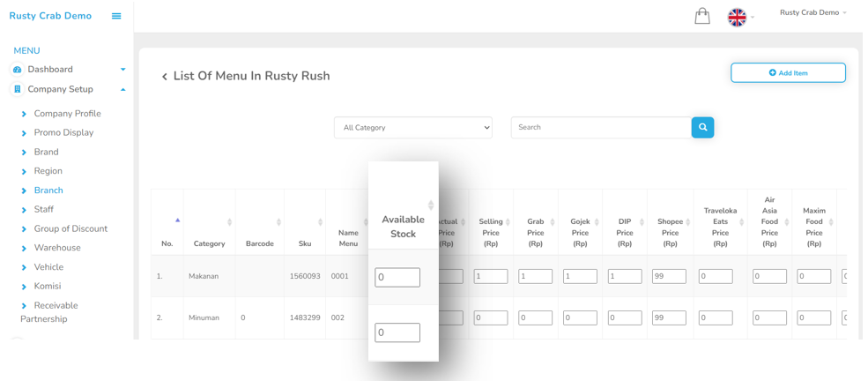The height and width of the screenshot is (381, 868).
Task: Select the Warehouse menu item
Action: [x=57, y=248]
